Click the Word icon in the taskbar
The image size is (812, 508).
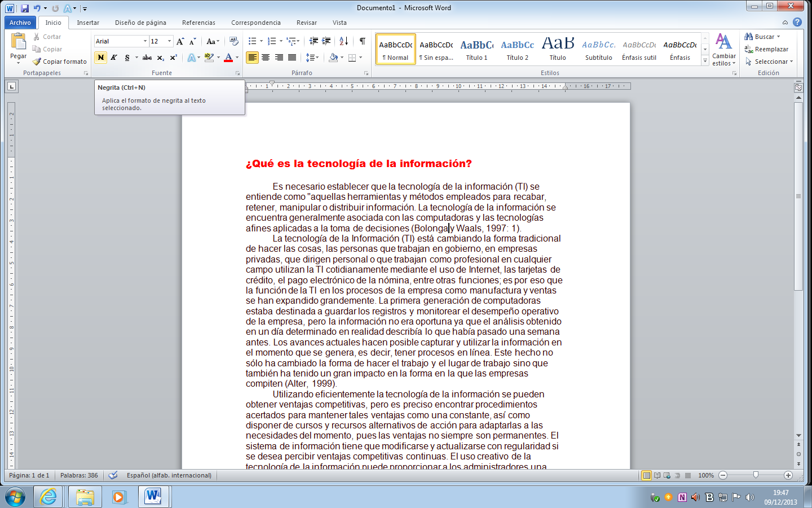pyautogui.click(x=154, y=497)
